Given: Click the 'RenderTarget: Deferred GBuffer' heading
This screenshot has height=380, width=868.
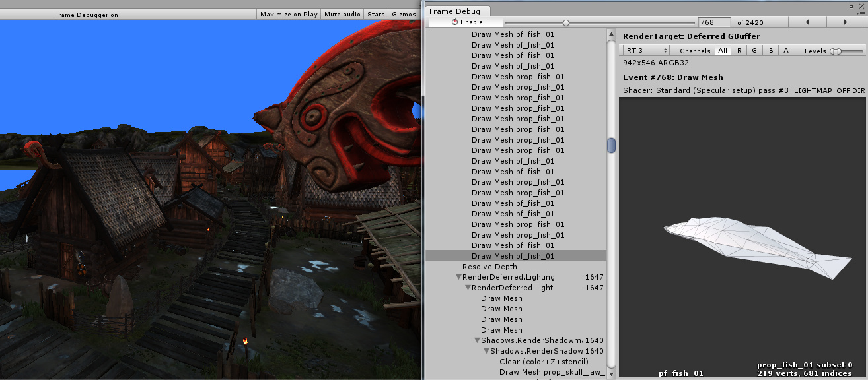Looking at the screenshot, I should (x=692, y=36).
